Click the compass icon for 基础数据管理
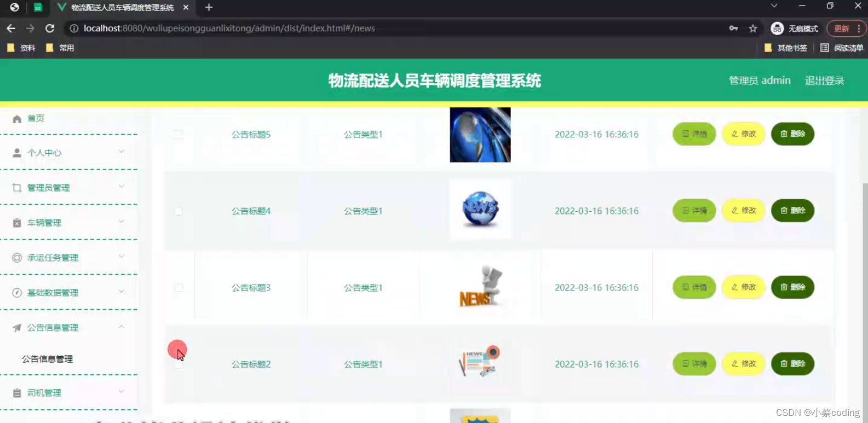 17,293
